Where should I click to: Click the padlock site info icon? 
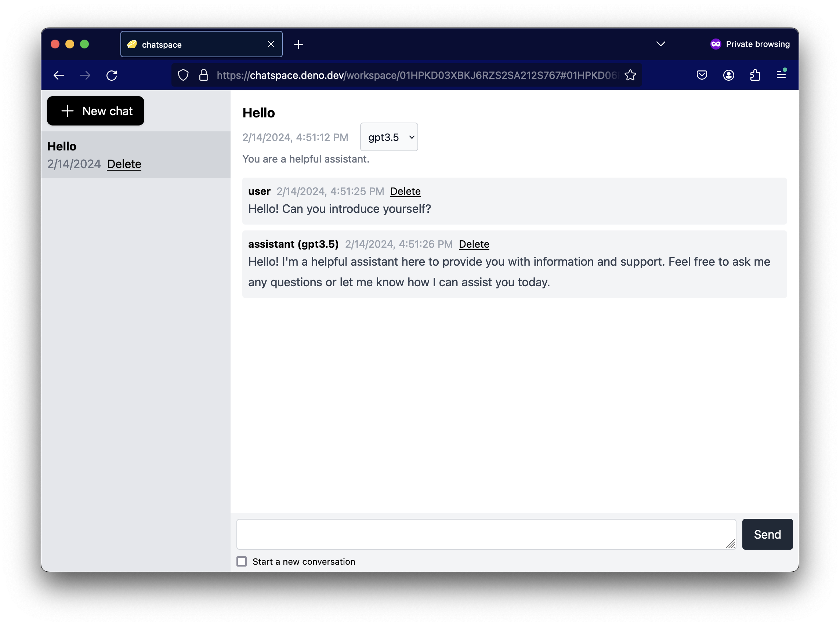coord(203,75)
